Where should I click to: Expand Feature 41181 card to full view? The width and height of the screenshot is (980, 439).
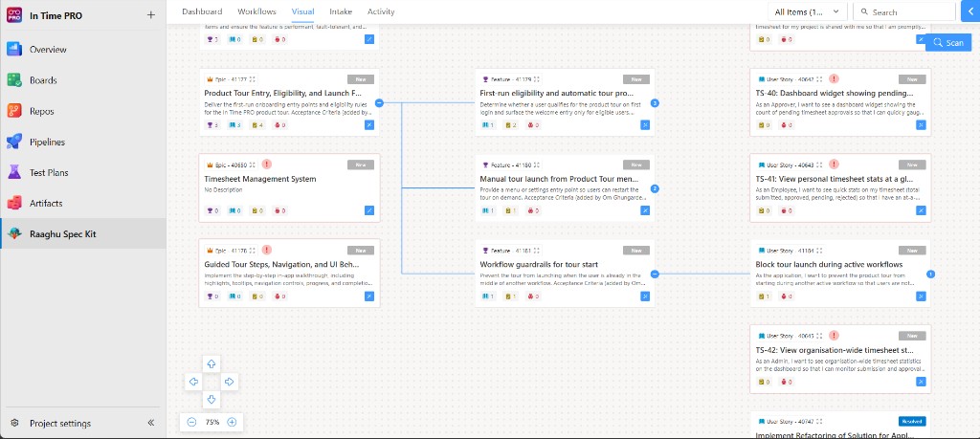pyautogui.click(x=537, y=250)
